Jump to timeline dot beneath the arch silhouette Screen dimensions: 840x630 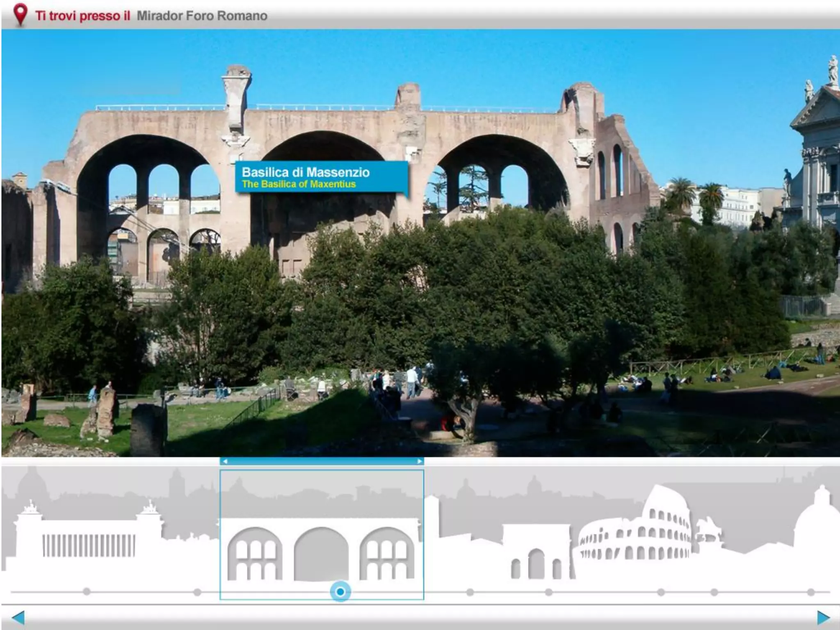click(x=548, y=592)
